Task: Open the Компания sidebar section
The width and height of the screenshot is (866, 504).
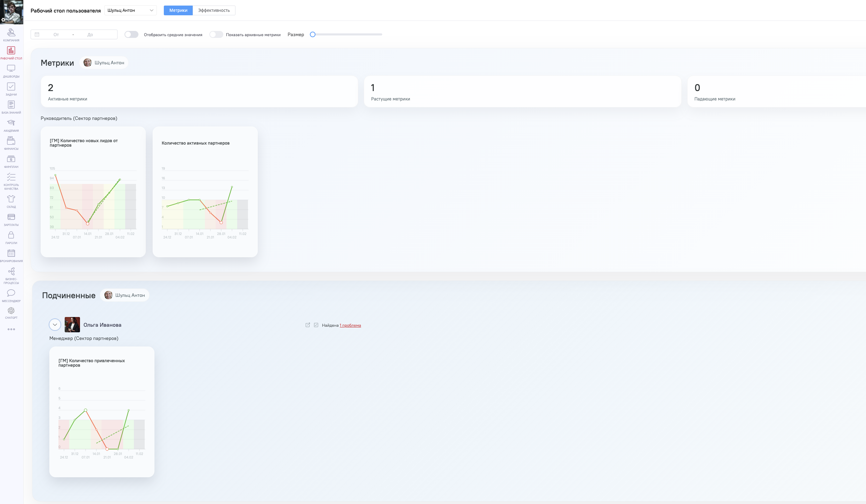Action: coord(11,34)
